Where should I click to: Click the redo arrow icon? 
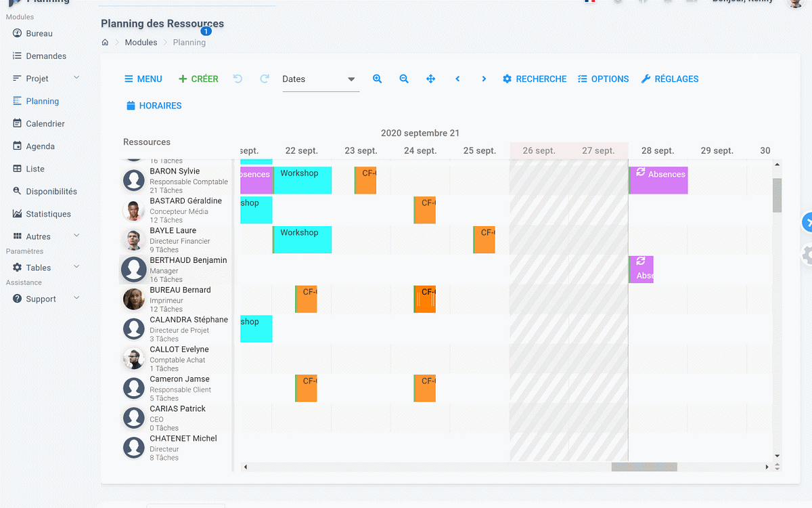click(x=265, y=79)
